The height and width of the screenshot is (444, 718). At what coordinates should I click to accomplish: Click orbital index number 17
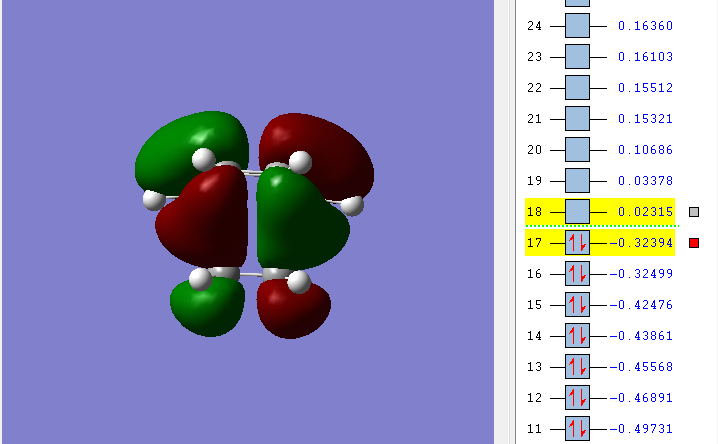(534, 243)
